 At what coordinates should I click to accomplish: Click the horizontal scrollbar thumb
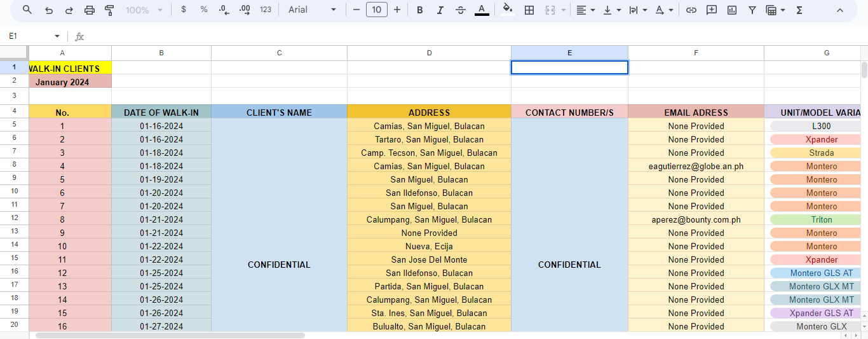click(x=170, y=335)
